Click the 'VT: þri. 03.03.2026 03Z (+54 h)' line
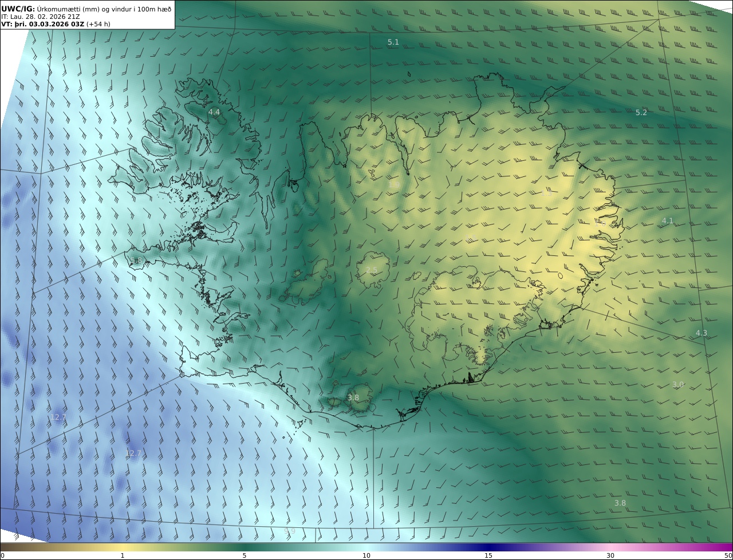This screenshot has width=733, height=560. pyautogui.click(x=56, y=25)
